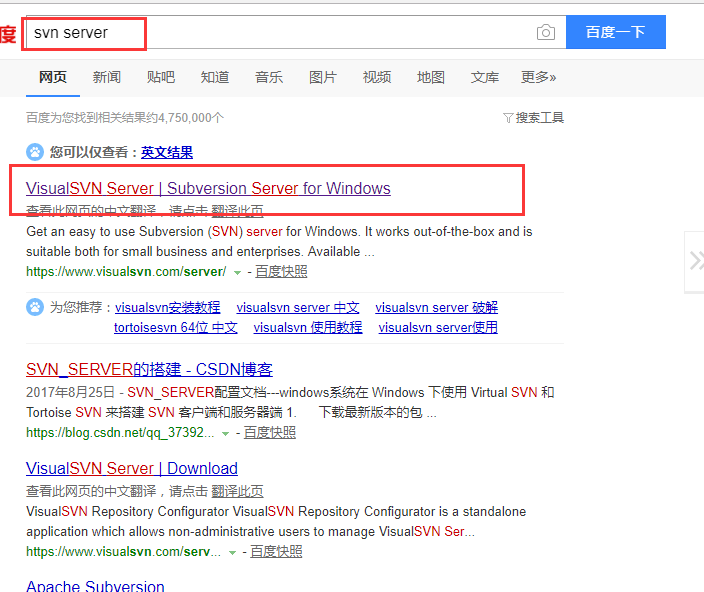Click the 百度一下 search button
704x592 pixels.
616,32
